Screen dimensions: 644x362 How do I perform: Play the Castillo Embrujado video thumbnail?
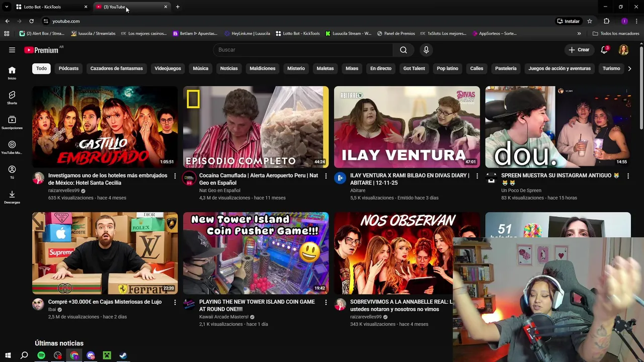point(105,127)
